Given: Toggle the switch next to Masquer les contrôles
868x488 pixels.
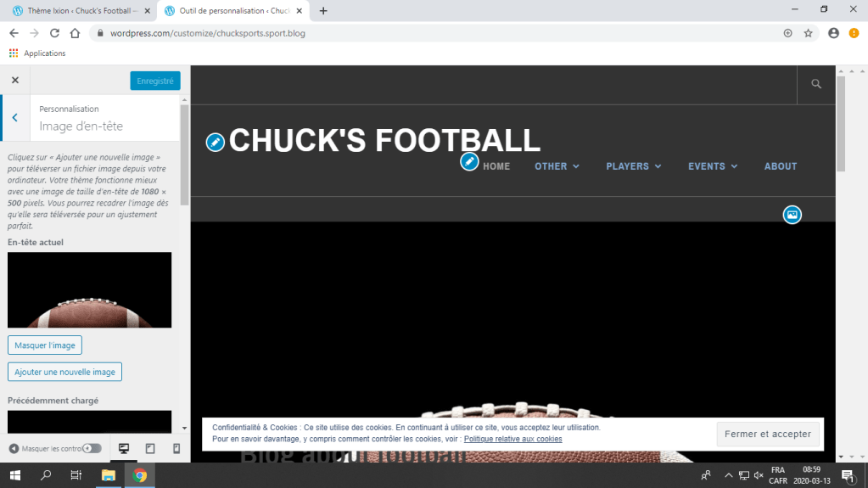Looking at the screenshot, I should point(92,448).
